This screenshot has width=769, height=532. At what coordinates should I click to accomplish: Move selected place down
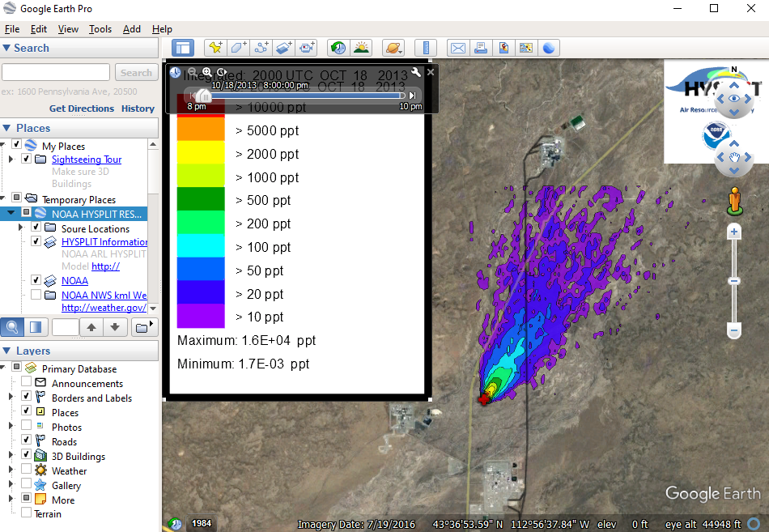[115, 327]
